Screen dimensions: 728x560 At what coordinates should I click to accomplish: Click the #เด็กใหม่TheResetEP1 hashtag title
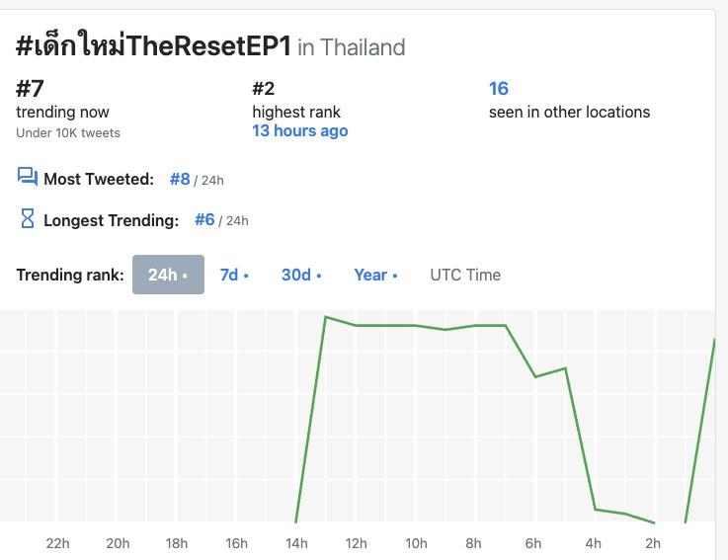[x=153, y=45]
